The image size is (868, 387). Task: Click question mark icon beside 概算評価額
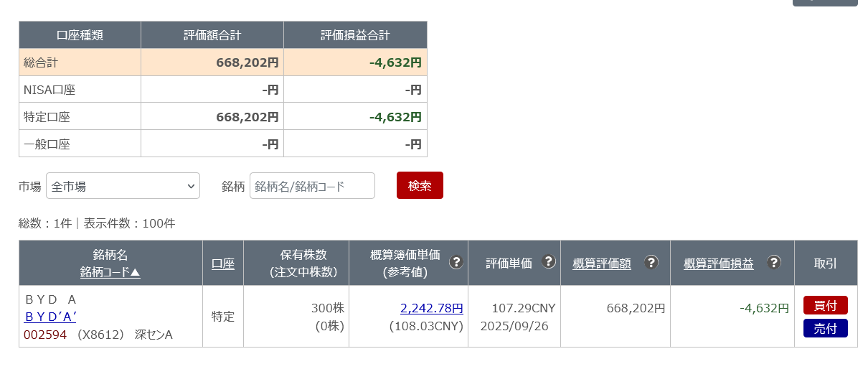(651, 262)
